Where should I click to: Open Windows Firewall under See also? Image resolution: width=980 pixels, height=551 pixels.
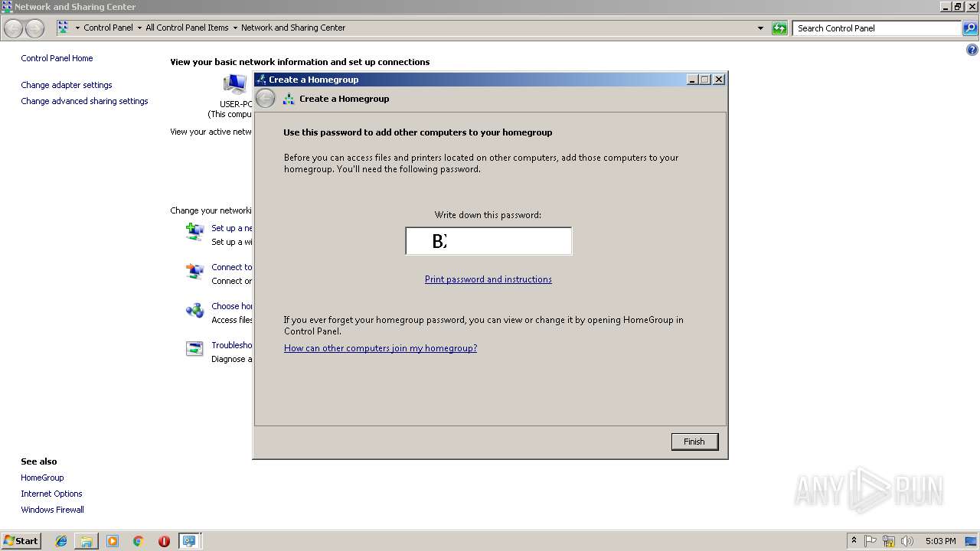click(x=52, y=510)
